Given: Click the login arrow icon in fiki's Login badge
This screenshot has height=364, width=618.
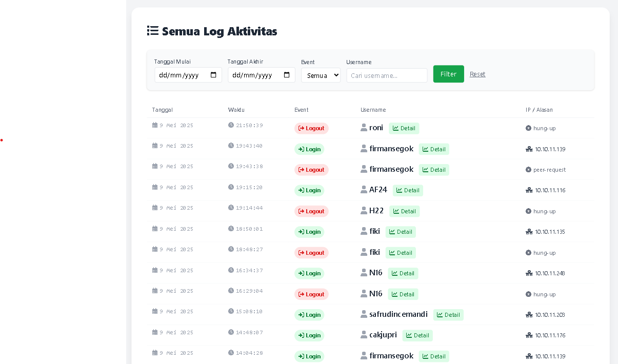Looking at the screenshot, I should [x=301, y=232].
